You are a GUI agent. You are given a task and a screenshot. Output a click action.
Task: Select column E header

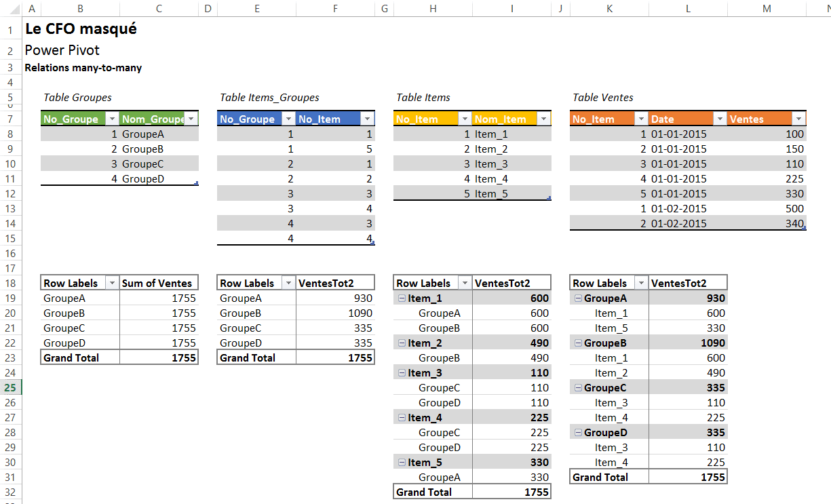[x=256, y=8]
